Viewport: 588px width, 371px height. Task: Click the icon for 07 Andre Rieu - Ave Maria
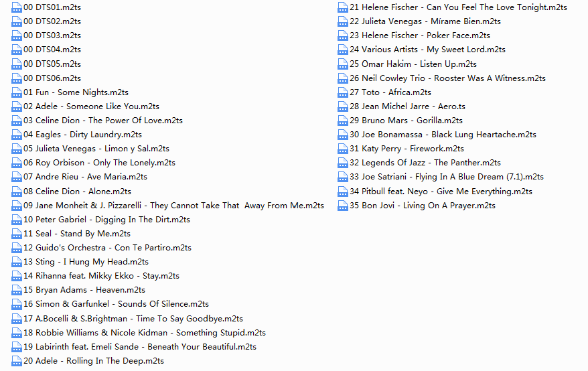click(17, 177)
